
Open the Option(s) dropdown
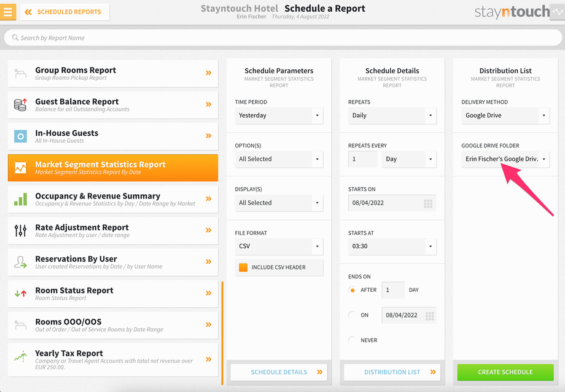point(279,159)
